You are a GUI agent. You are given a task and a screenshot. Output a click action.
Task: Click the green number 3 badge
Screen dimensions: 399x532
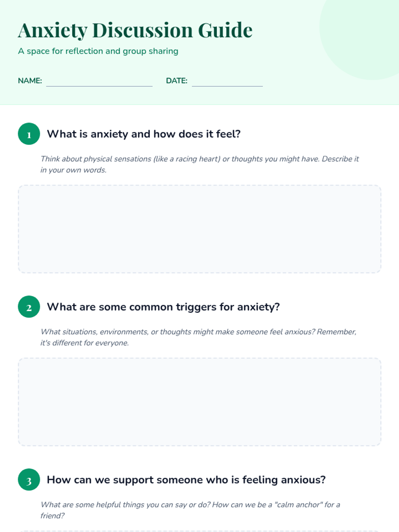(x=29, y=480)
